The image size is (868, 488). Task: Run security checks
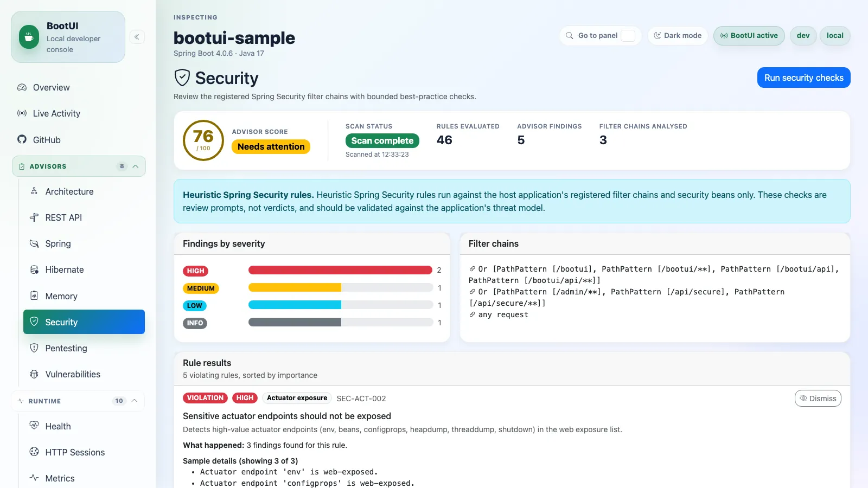[x=803, y=78]
